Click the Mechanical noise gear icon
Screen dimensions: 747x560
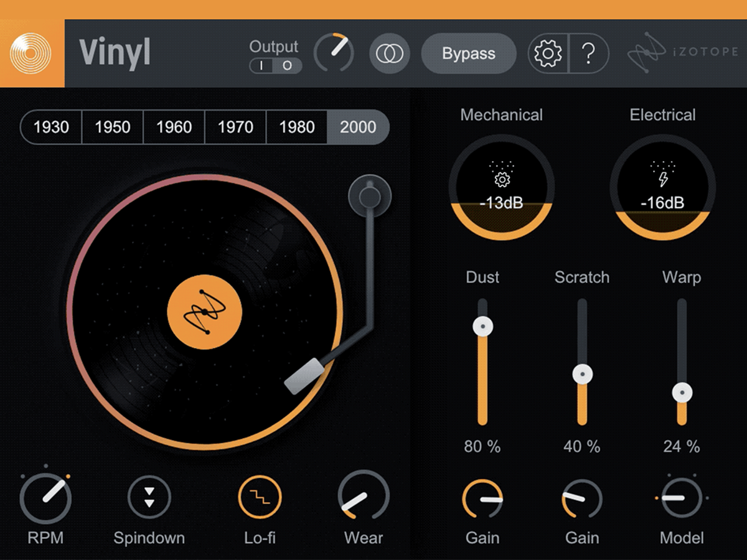pos(501,180)
